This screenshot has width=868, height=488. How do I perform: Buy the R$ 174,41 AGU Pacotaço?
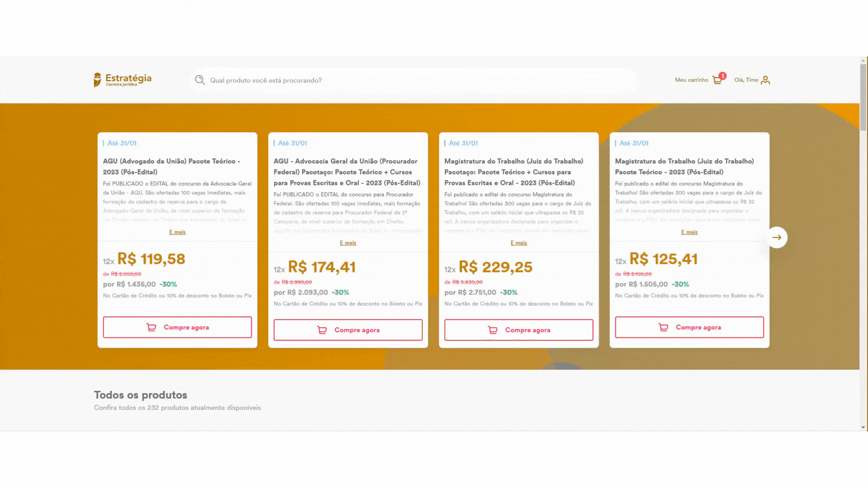tap(348, 330)
